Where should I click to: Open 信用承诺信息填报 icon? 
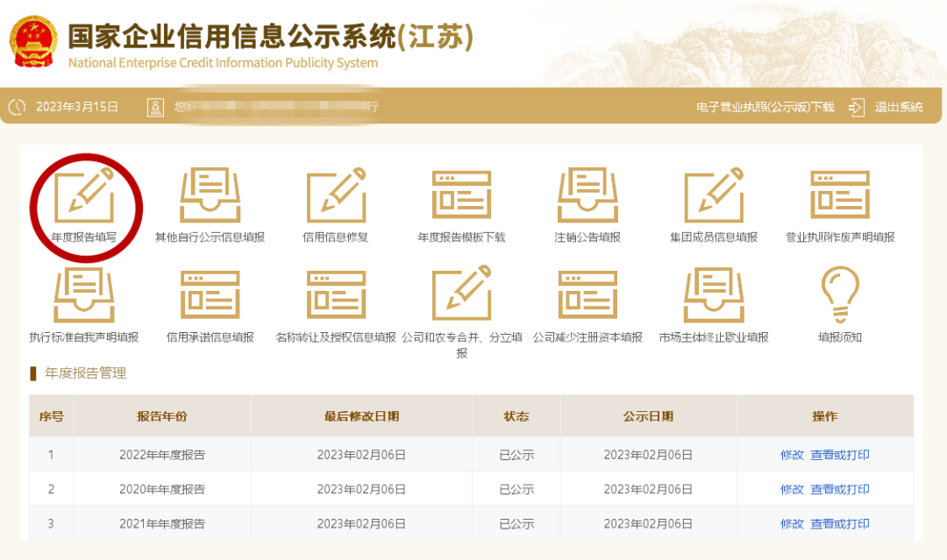(210, 295)
